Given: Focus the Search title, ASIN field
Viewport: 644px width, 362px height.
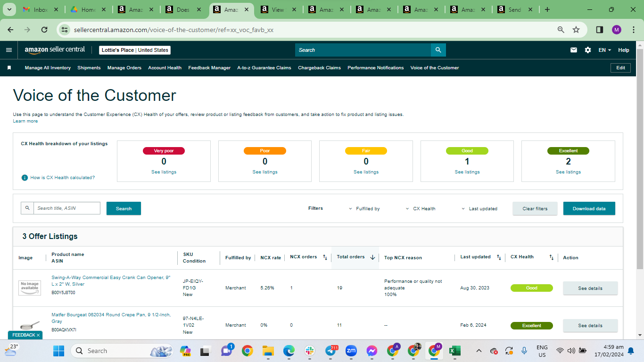Looking at the screenshot, I should [x=66, y=208].
